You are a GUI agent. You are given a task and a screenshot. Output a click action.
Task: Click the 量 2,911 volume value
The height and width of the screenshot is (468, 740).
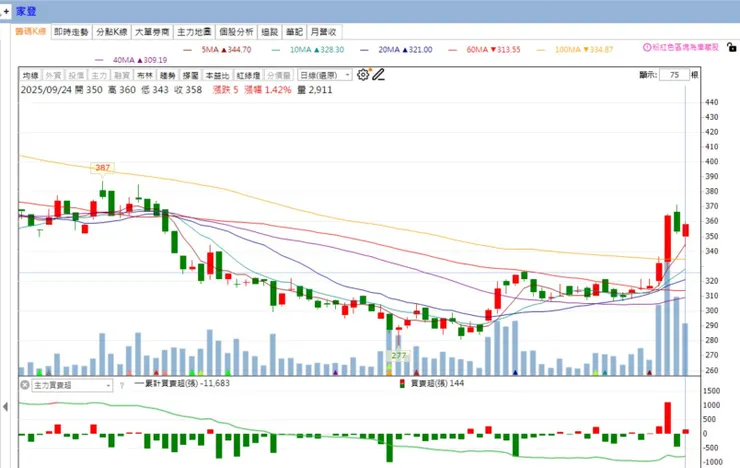coord(315,90)
